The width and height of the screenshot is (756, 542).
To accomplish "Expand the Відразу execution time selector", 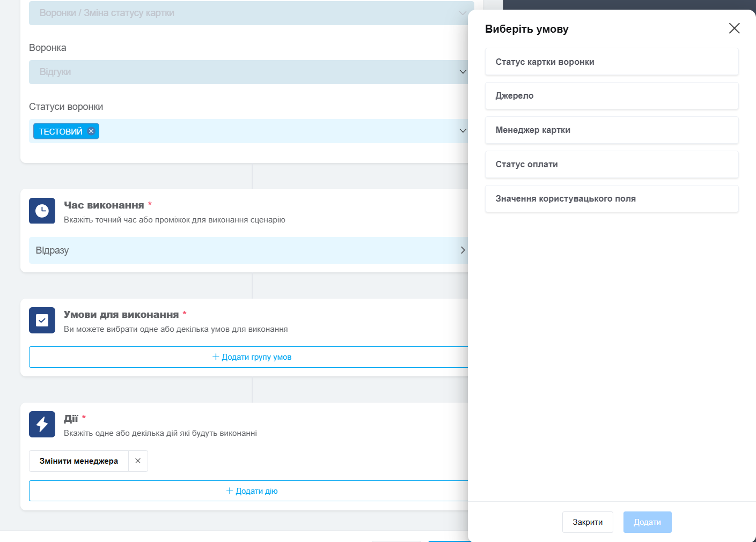I will pos(463,250).
